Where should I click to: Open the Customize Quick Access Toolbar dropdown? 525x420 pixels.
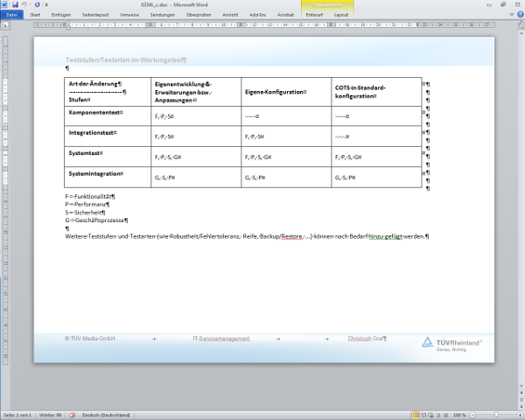45,4
